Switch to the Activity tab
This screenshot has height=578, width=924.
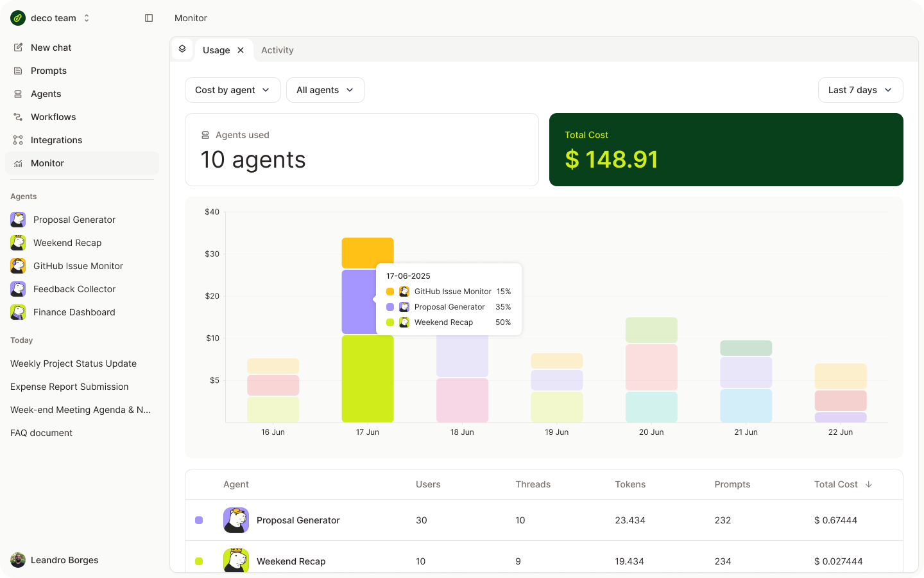point(277,50)
